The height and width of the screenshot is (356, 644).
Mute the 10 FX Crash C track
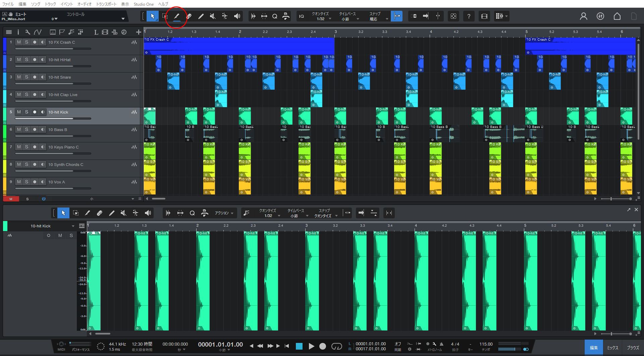pos(19,42)
